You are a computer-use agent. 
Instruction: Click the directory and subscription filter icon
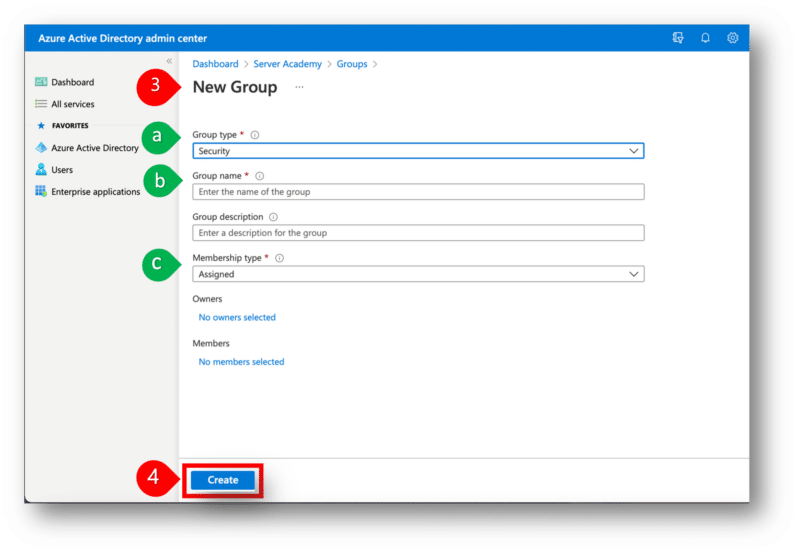(x=678, y=38)
